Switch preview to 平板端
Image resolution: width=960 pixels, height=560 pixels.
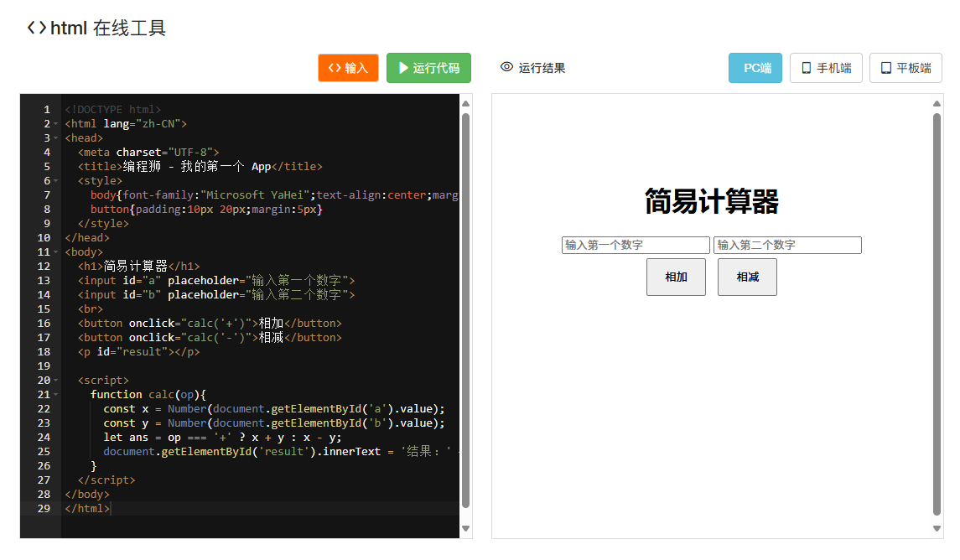(906, 68)
